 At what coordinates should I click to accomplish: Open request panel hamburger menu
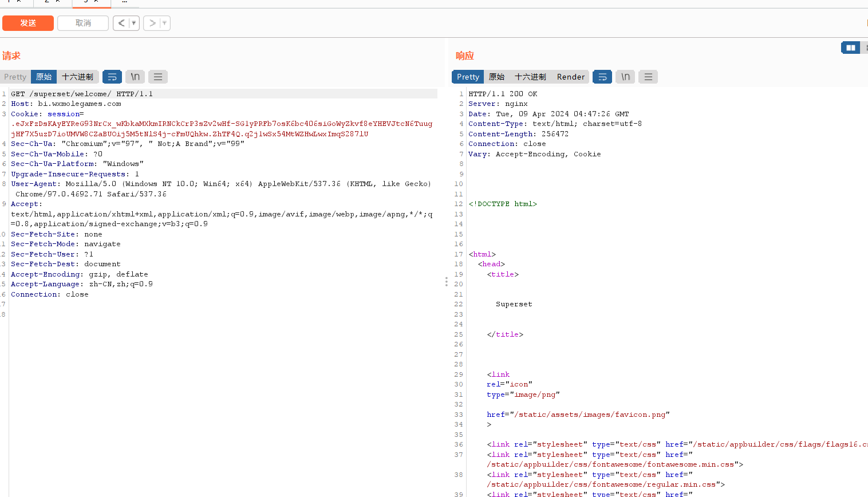pos(158,77)
